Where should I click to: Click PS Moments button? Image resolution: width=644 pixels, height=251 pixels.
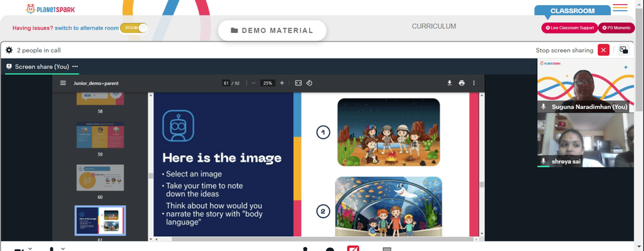pos(616,28)
